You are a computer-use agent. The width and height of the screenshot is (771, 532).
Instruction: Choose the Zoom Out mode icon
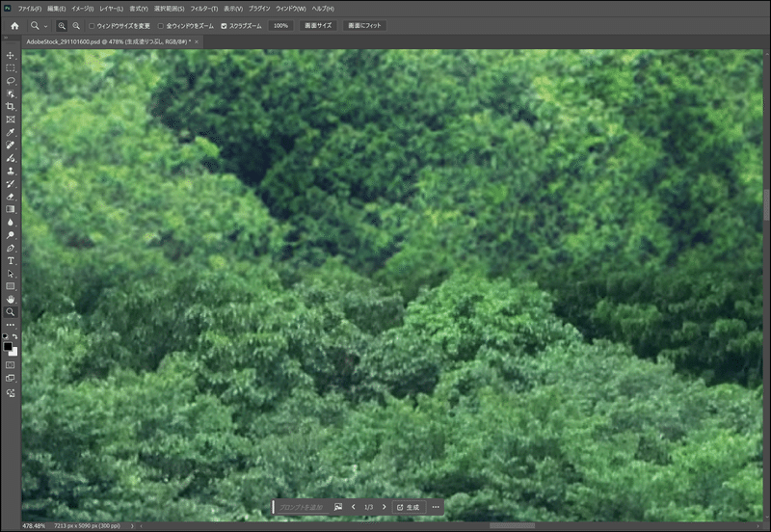[76, 26]
